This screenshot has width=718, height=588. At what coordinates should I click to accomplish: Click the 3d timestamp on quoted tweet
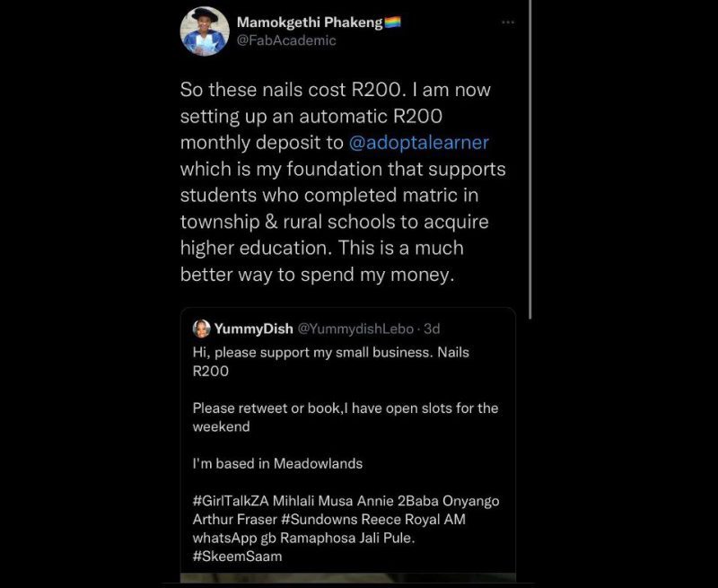point(431,329)
